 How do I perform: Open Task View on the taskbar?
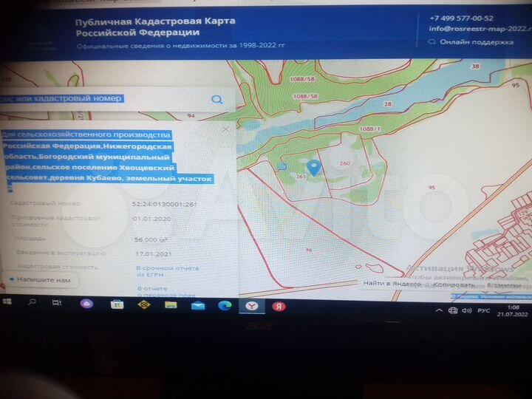(57, 302)
